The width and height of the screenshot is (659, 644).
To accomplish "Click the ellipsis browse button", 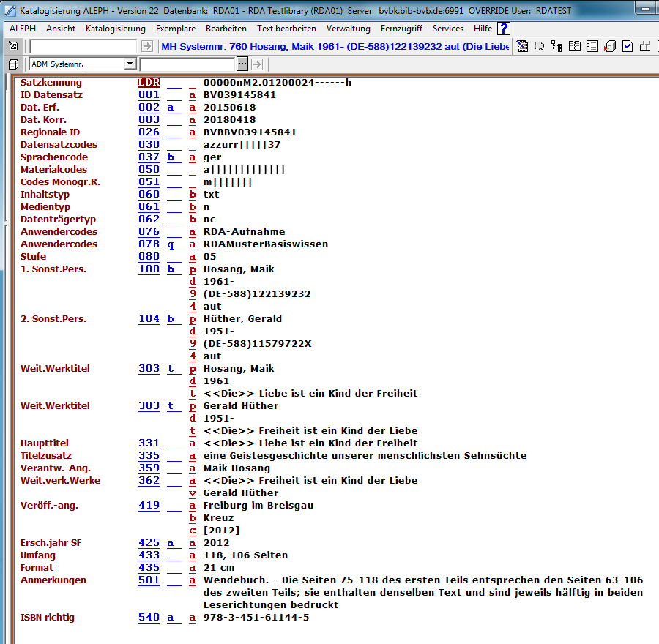I will click(x=242, y=64).
